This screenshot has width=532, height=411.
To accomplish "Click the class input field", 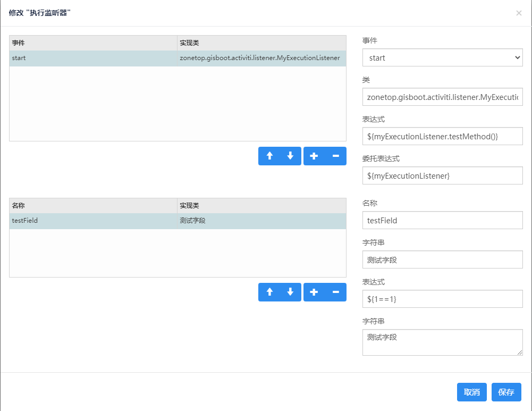I will tap(442, 97).
